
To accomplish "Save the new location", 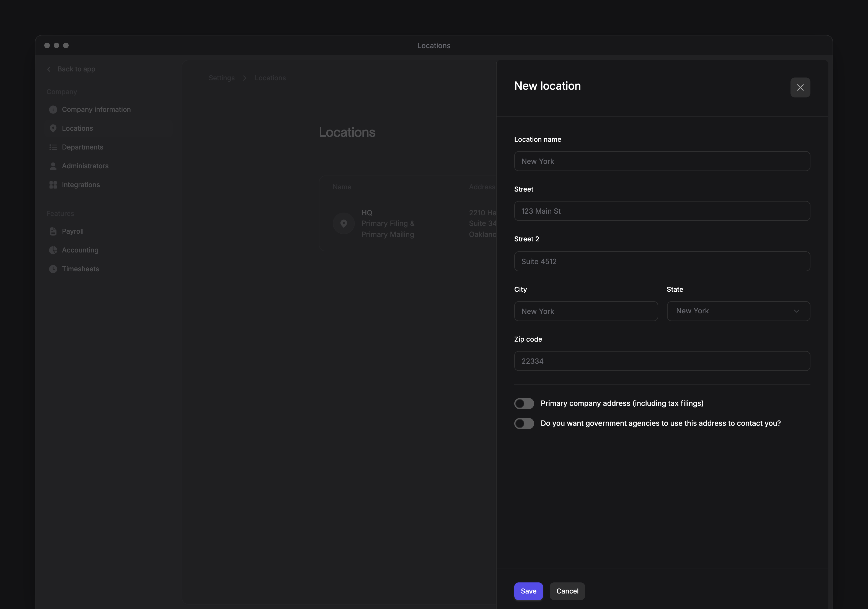I will pos(528,591).
